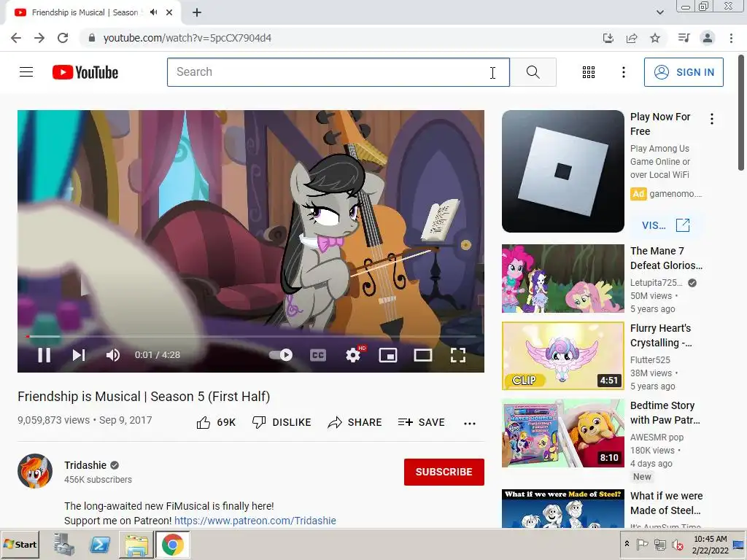747x560 pixels.
Task: Open a new tab
Action: (197, 12)
